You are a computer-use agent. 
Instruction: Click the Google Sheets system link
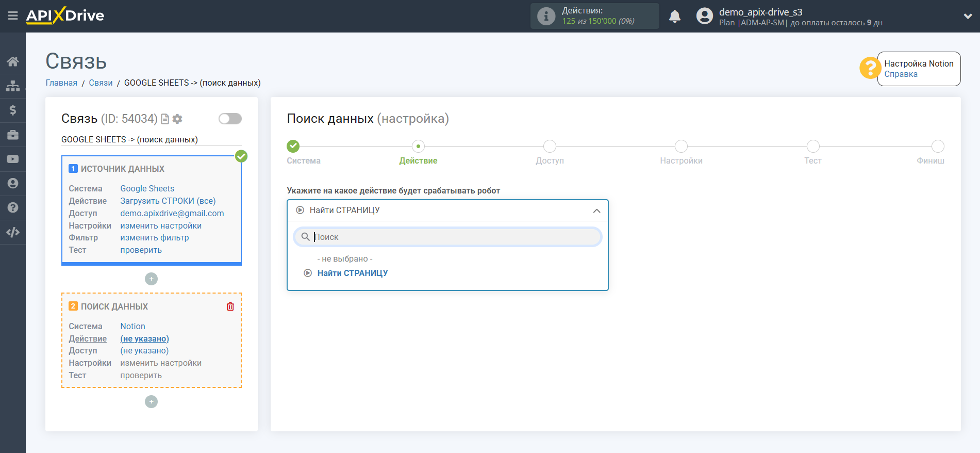click(x=147, y=189)
